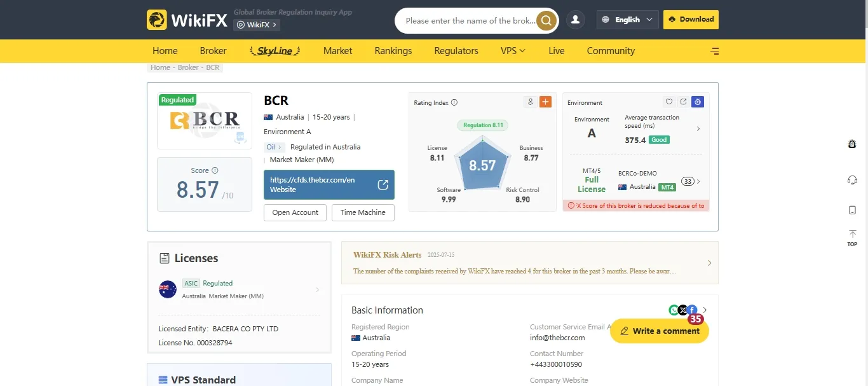This screenshot has width=868, height=386.
Task: Click the external link icon on website button
Action: pos(383,184)
